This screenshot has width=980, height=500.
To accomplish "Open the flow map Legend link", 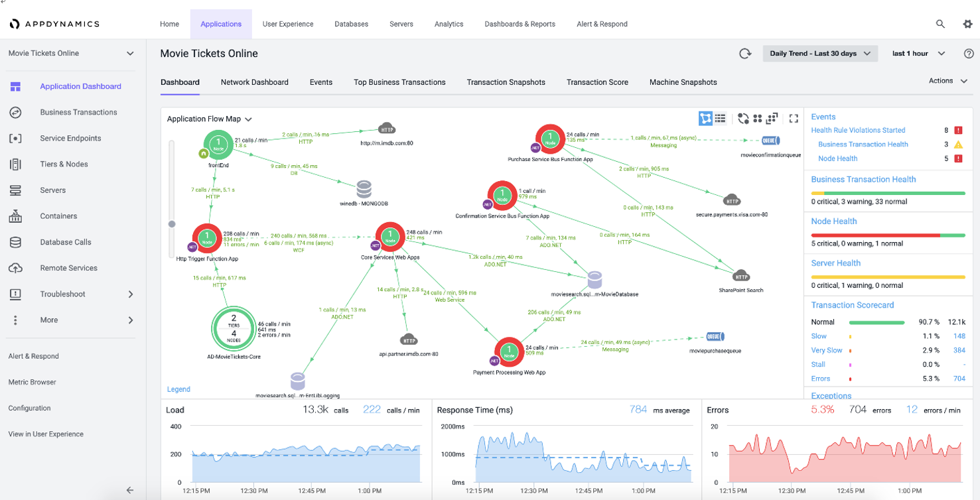I will pyautogui.click(x=178, y=389).
